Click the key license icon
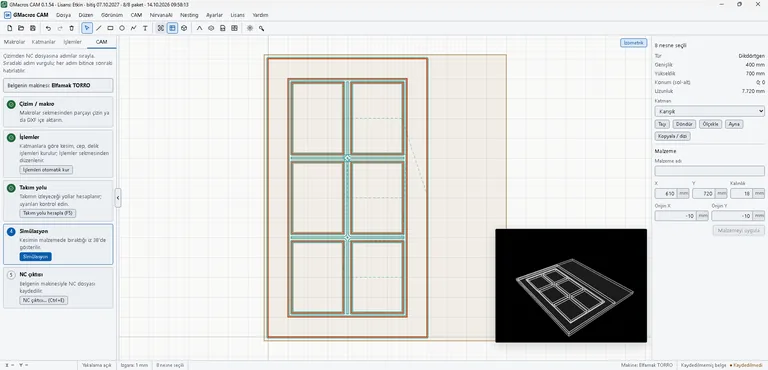This screenshot has width=768, height=370. 262,28
